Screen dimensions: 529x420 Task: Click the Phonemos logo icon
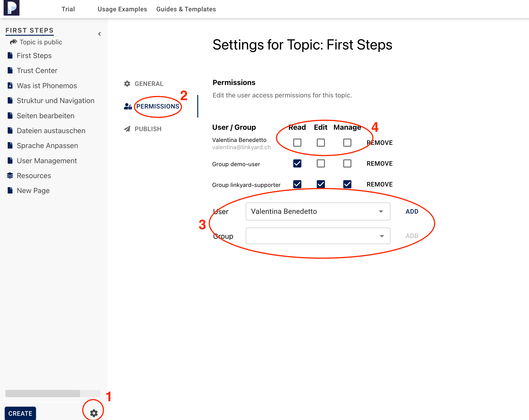(x=12, y=8)
